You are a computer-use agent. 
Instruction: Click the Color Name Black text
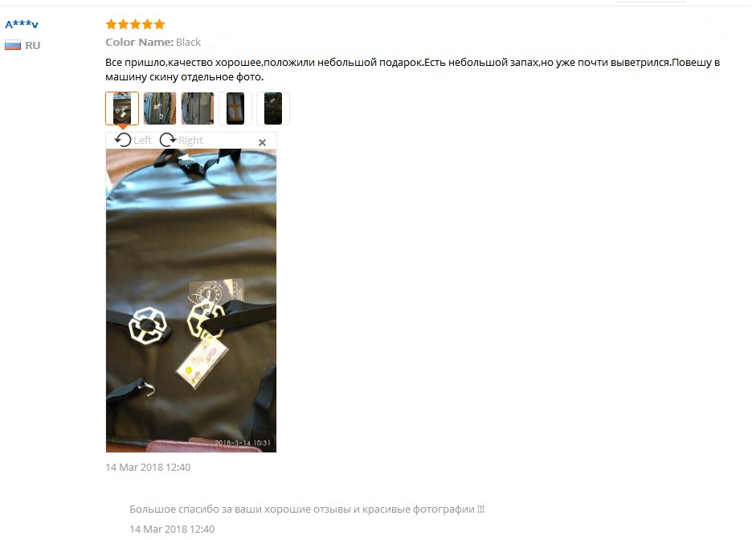pos(153,43)
